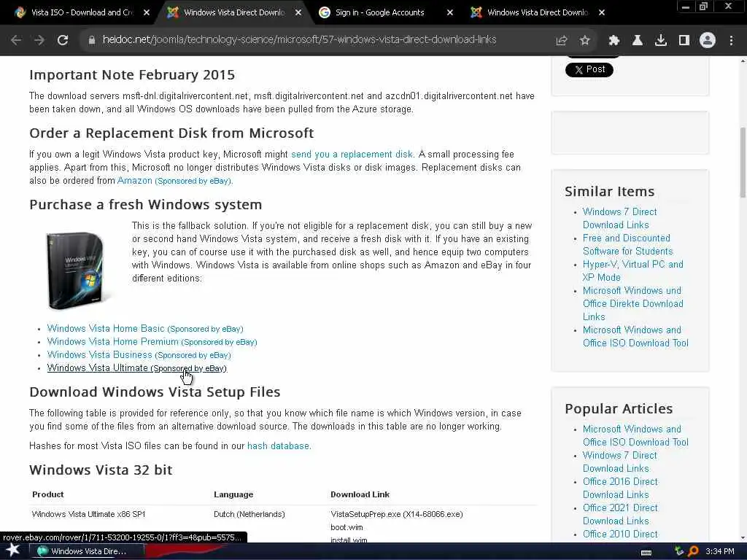Open Similar Items Windows 7 Direct Download Links
Screen dimensions: 747x560
(x=619, y=218)
